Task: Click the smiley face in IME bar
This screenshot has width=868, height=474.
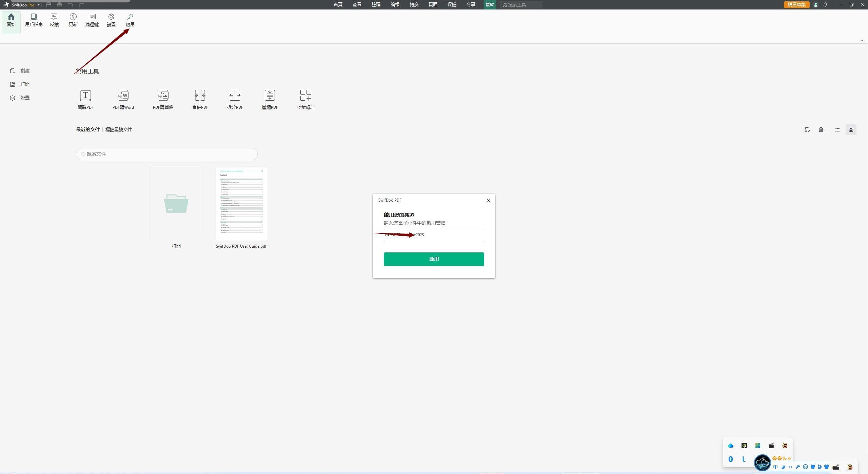Action: tap(805, 467)
